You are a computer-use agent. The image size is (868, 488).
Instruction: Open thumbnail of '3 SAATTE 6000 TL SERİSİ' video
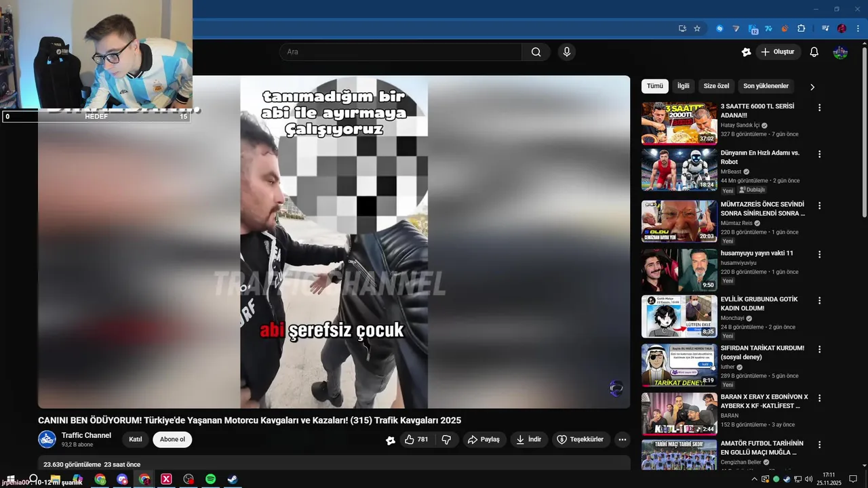[679, 123]
